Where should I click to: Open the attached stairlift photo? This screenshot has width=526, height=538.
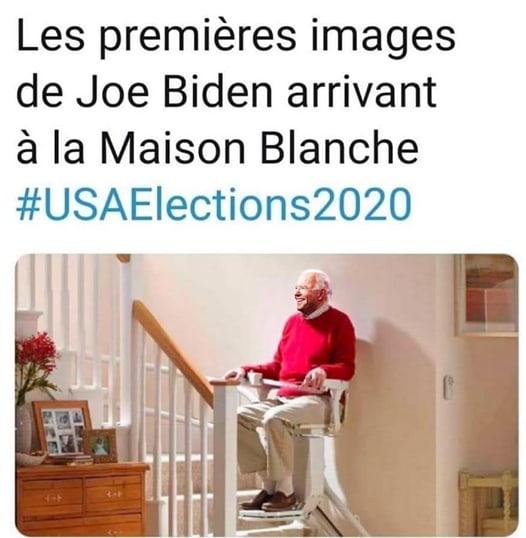point(267,395)
